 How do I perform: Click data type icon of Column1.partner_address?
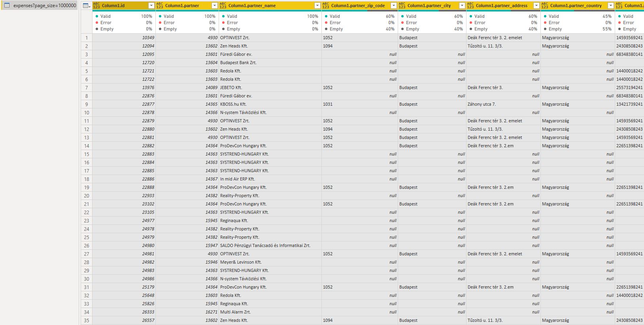click(x=470, y=6)
